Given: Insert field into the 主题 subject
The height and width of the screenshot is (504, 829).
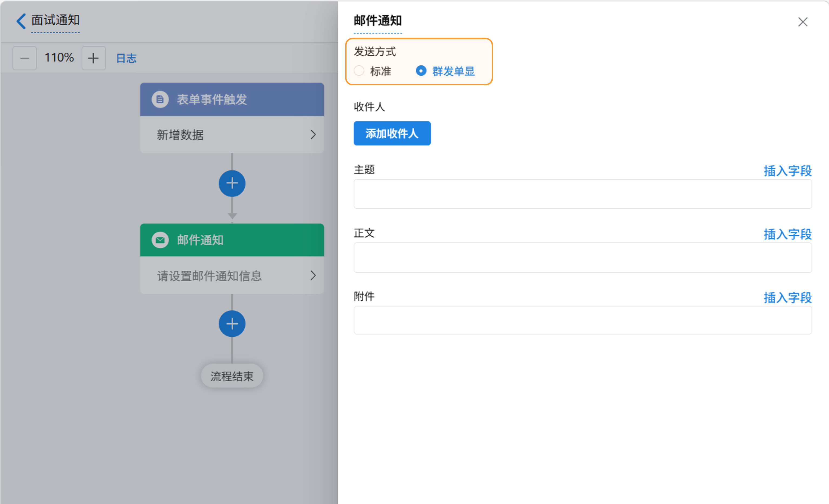Looking at the screenshot, I should (787, 171).
